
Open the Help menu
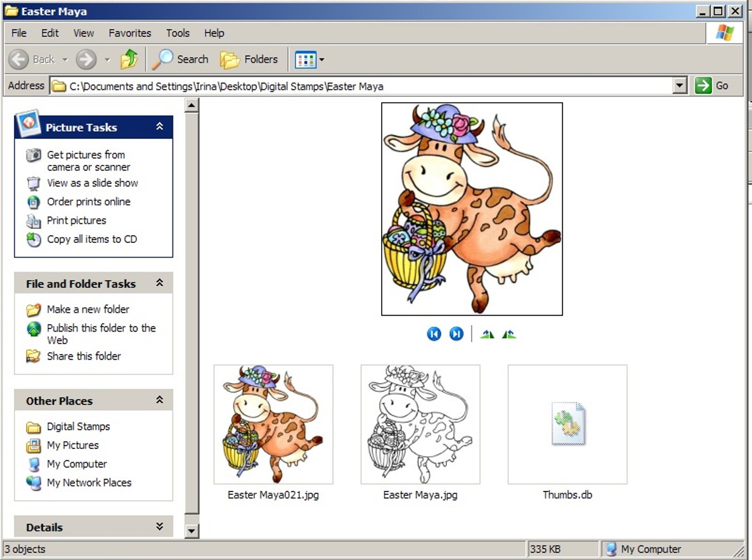(214, 32)
